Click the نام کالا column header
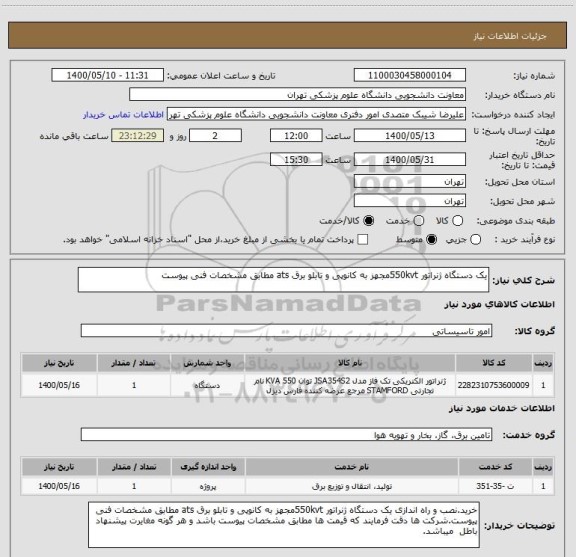The height and width of the screenshot is (557, 576). click(x=350, y=363)
